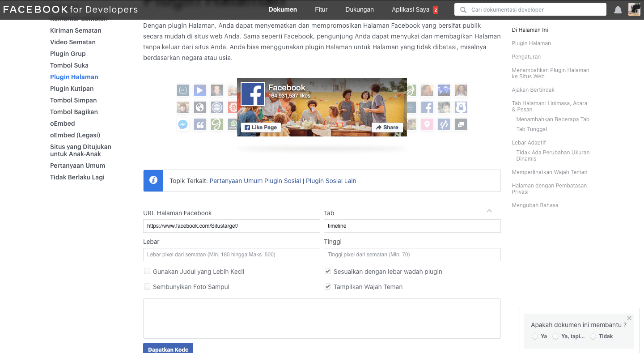Choose the 'Ya, tapi...' radio option

click(555, 336)
